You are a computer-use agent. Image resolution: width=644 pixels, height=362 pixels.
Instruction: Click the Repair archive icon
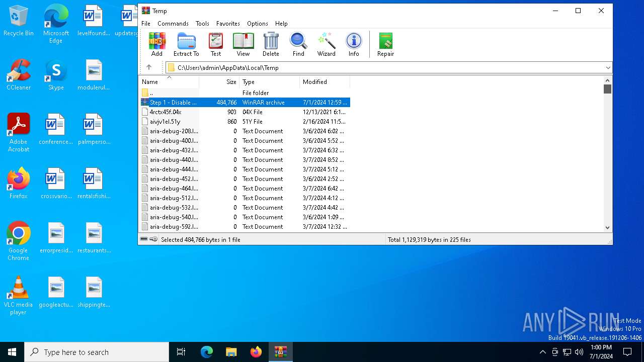386,44
